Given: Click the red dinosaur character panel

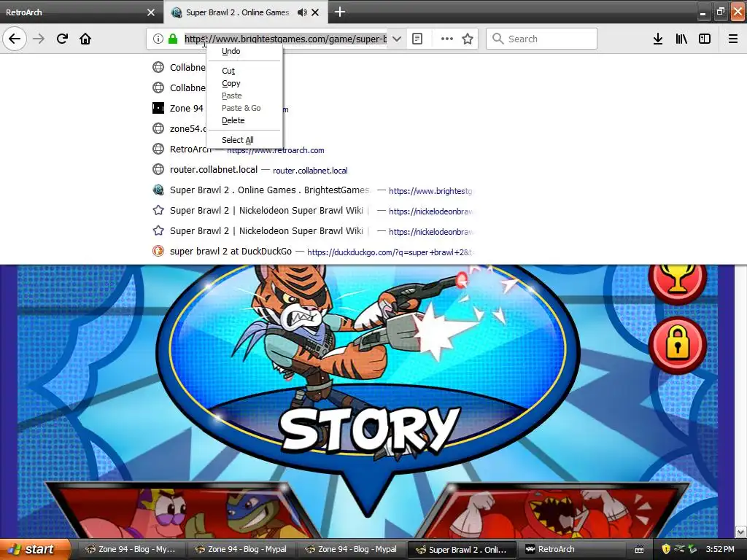Looking at the screenshot, I should [x=553, y=510].
